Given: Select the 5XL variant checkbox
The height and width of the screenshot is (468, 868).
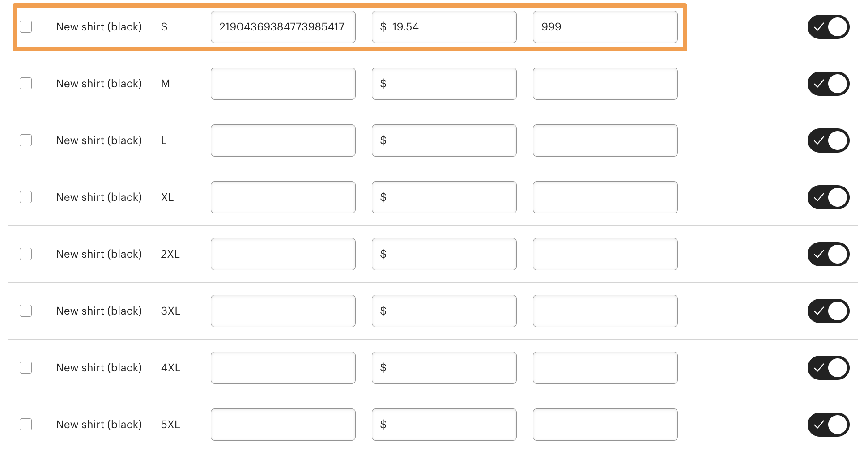Looking at the screenshot, I should point(26,424).
